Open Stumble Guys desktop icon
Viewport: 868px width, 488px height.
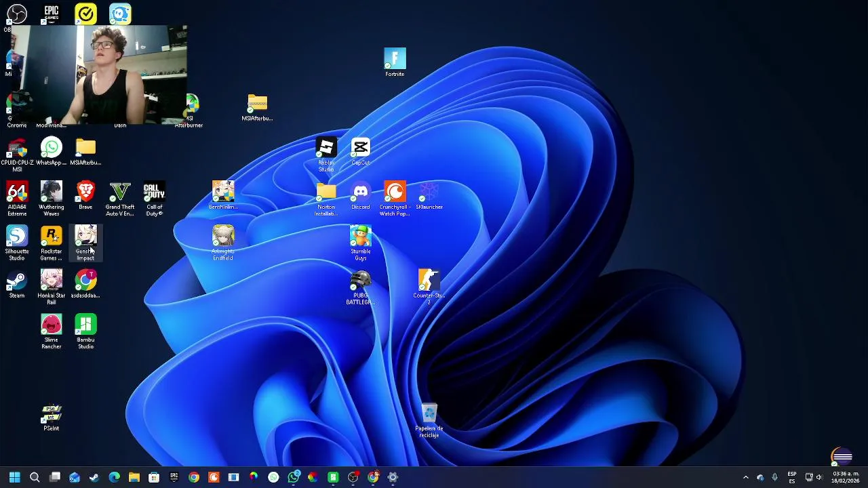coord(361,243)
